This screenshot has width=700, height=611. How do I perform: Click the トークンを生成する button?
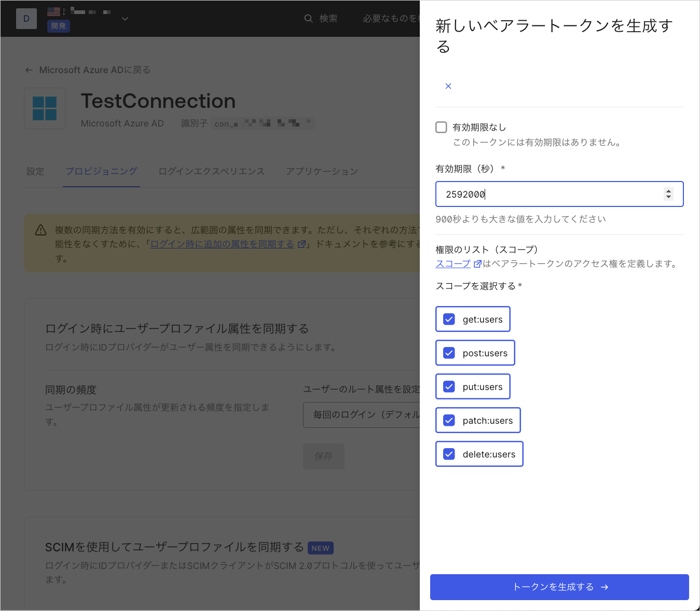[559, 587]
